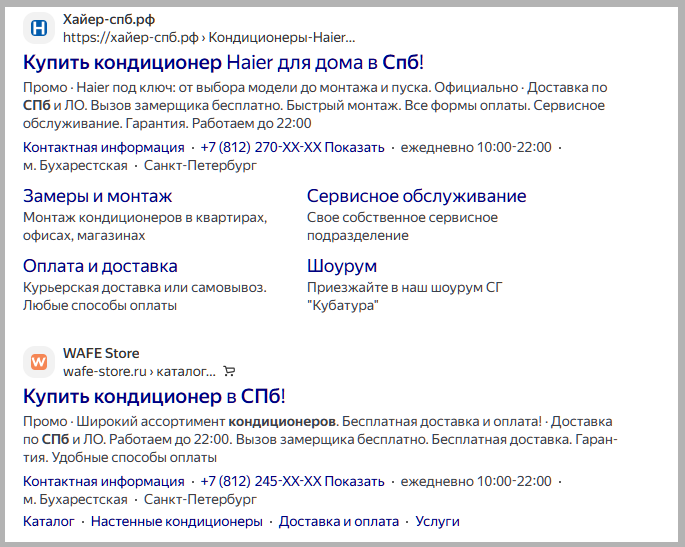This screenshot has height=547, width=685.
Task: Open 'Купить кондиционер Haier для дома в Спб!' headline
Action: tap(223, 62)
